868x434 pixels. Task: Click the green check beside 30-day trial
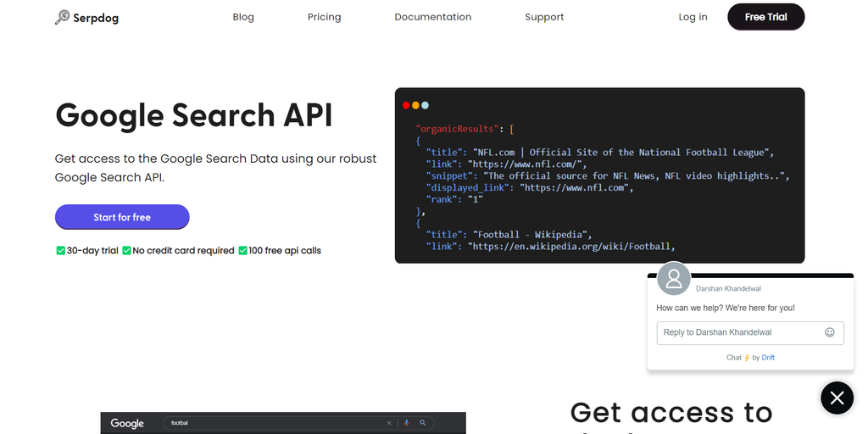60,251
